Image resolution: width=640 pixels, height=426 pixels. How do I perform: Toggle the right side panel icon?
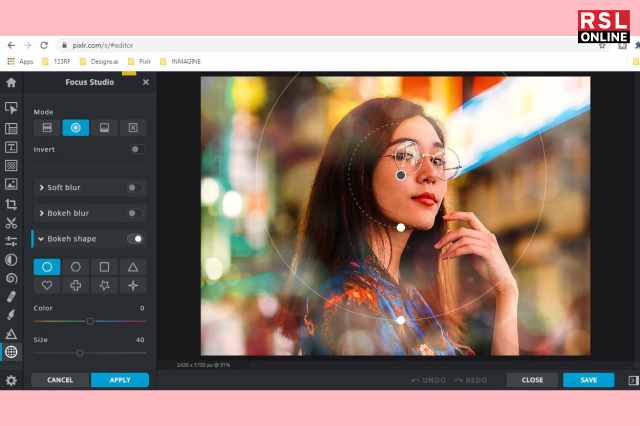(x=633, y=380)
